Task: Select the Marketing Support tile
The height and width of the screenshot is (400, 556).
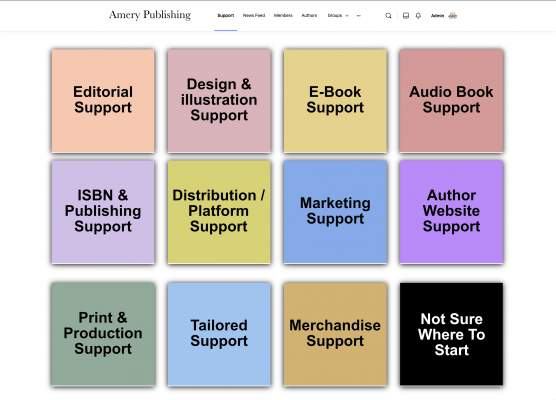Action: (335, 212)
